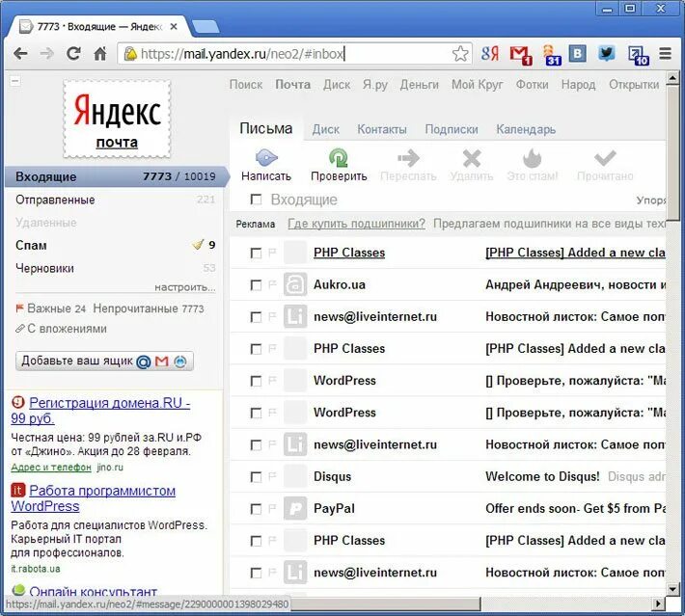Screen dimensions: 685x616
Task: Filter by Важные 24 messages
Action: pos(51,308)
